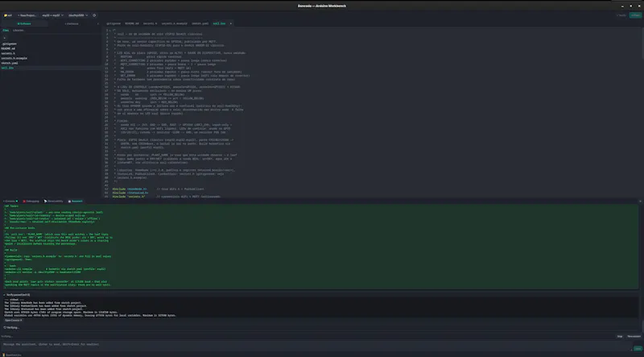The image size is (644, 357).
Task: Switch to the README.md editor tab
Action: (x=132, y=23)
